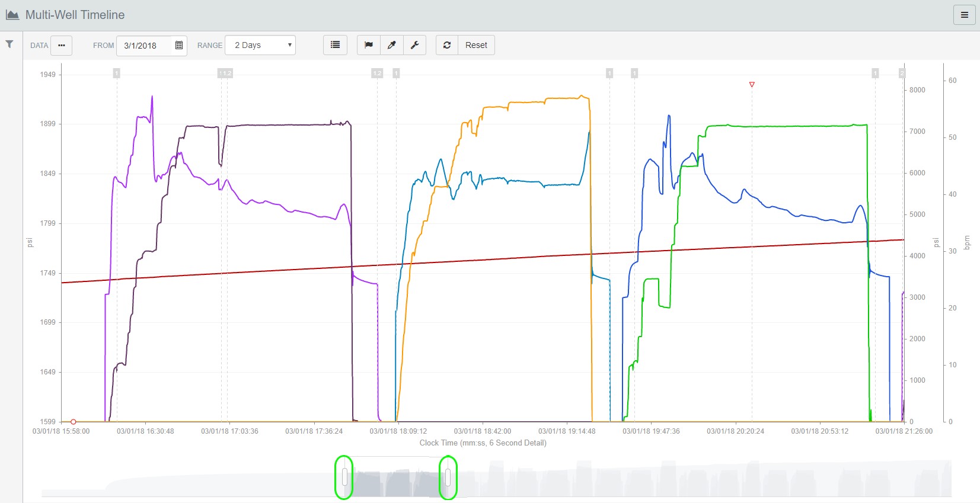
Task: Open the calendar date picker icon
Action: (x=179, y=46)
